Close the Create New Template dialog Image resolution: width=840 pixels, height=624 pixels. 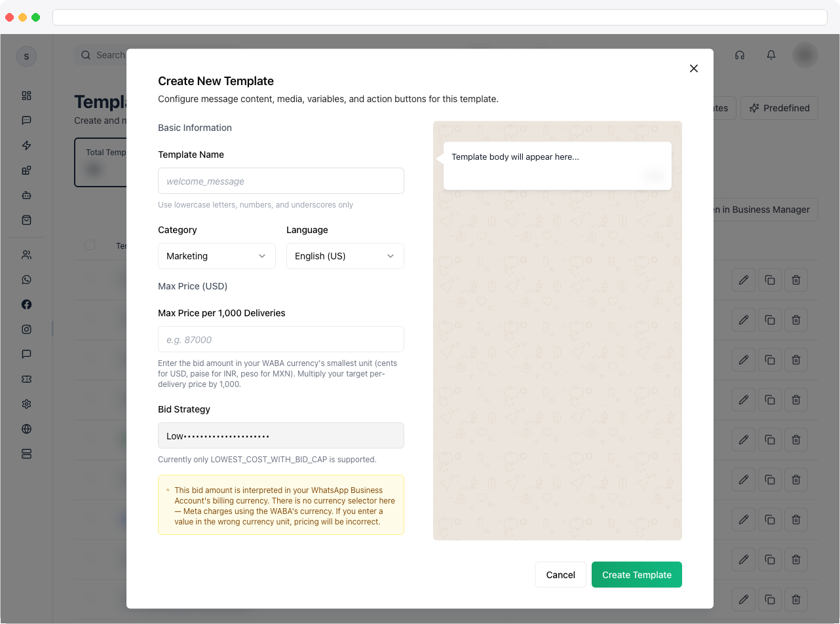point(694,68)
